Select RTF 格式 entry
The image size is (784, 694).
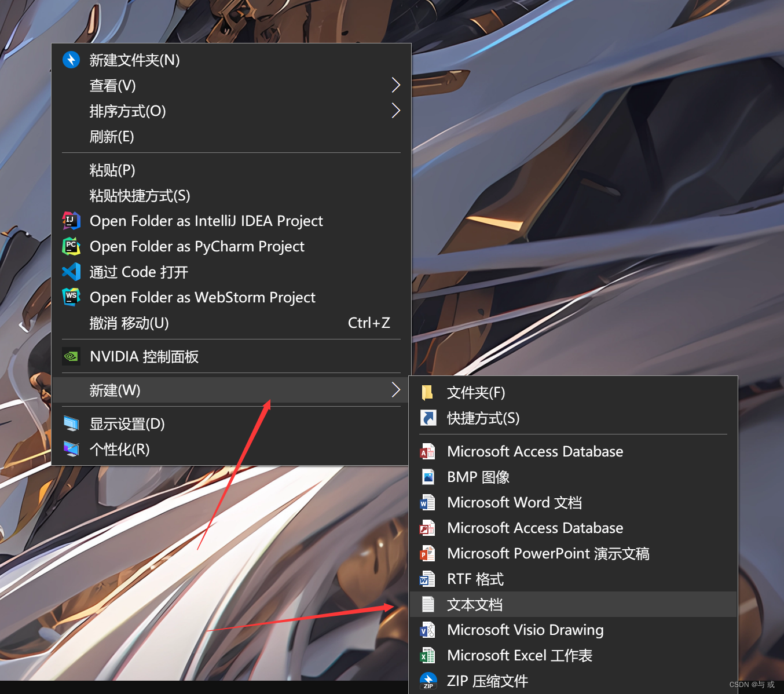(573, 579)
